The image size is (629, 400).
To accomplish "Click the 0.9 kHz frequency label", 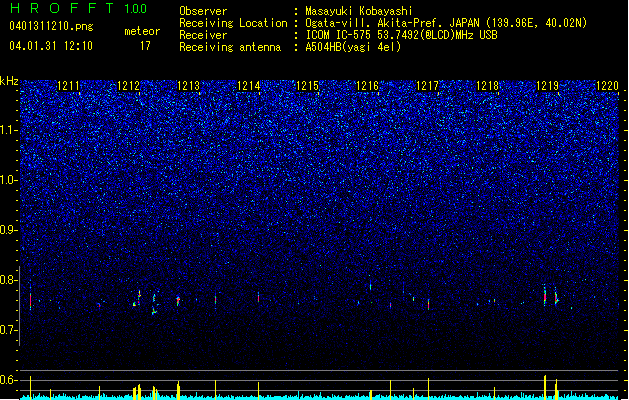I will [x=9, y=230].
